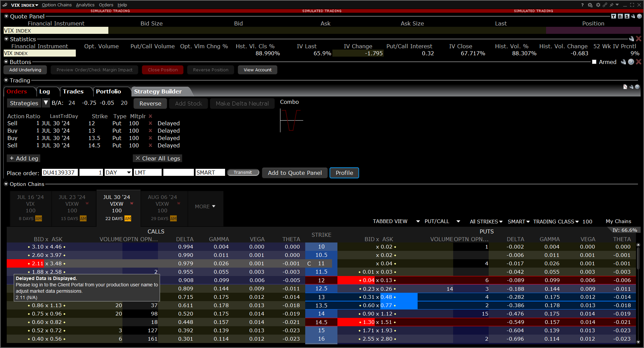
Task: Click the Quote Panel 'T' icon
Action: point(613,16)
